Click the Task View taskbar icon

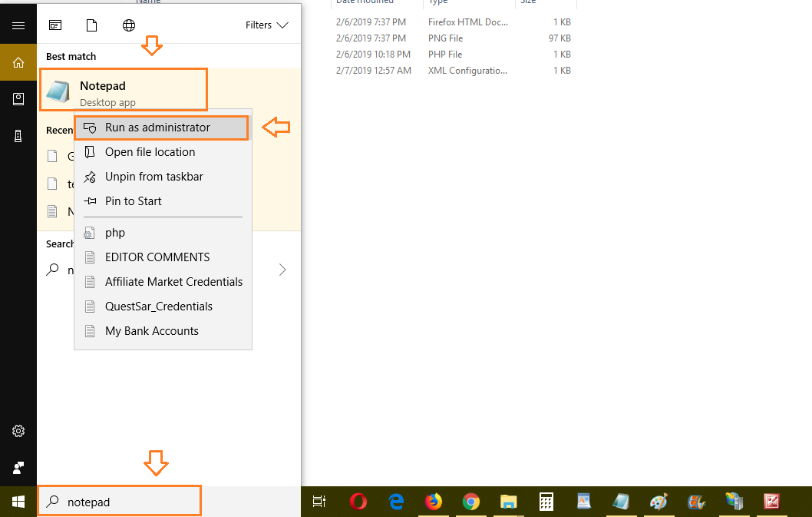[320, 502]
